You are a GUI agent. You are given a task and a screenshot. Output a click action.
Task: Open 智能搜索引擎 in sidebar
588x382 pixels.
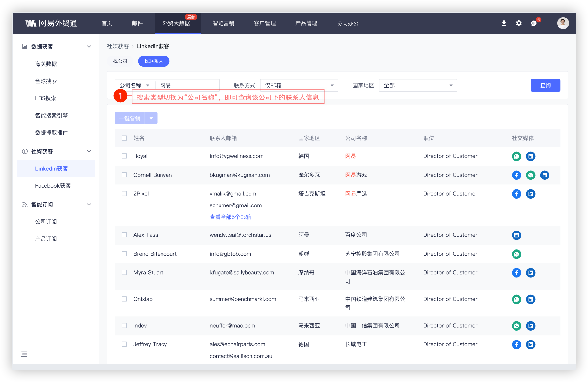(x=51, y=116)
